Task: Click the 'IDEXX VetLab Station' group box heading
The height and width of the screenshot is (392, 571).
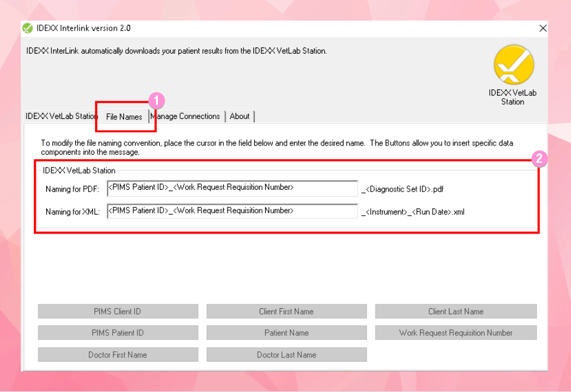Action: pos(79,170)
